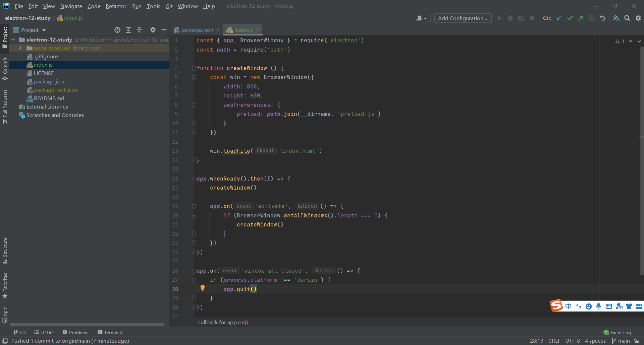Image resolution: width=644 pixels, height=345 pixels.
Task: Click Run with Coverage icon
Action: coord(521,18)
